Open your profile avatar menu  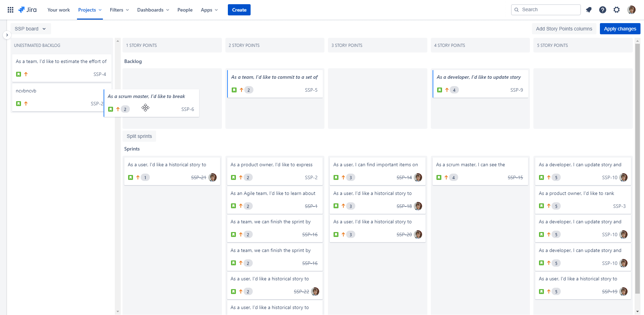click(x=631, y=10)
